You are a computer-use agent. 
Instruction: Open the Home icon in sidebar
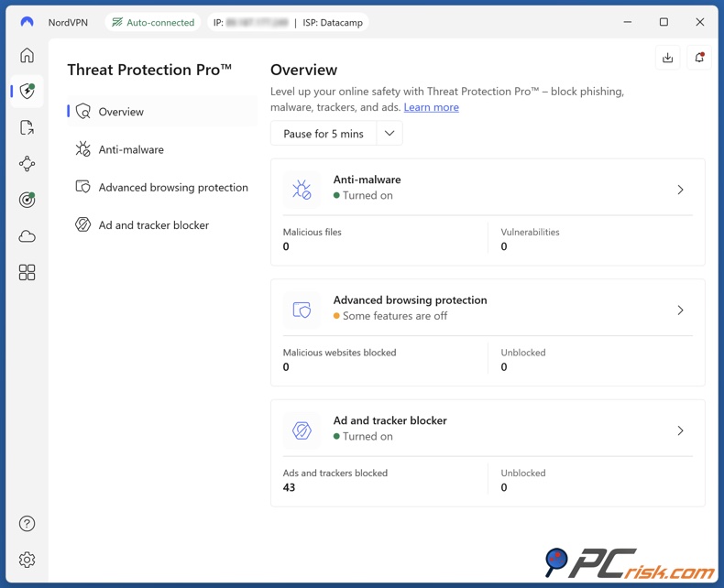[x=27, y=56]
